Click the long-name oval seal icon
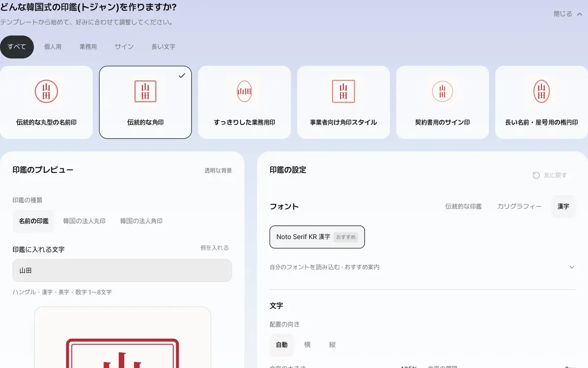This screenshot has width=588, height=368. [x=541, y=91]
